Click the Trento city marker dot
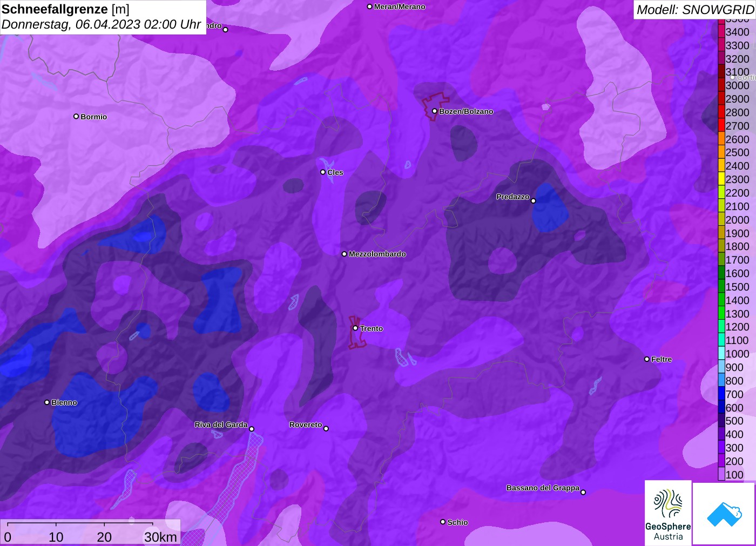 [355, 328]
